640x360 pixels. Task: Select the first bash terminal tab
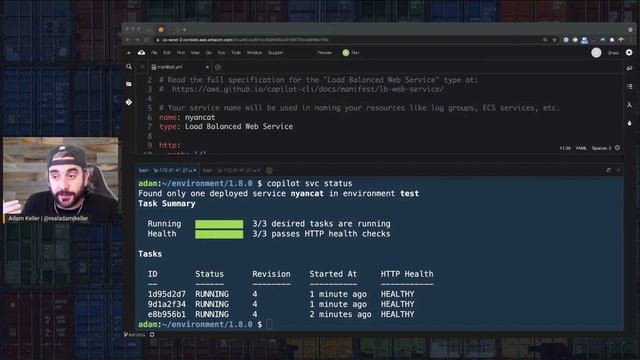(x=167, y=170)
